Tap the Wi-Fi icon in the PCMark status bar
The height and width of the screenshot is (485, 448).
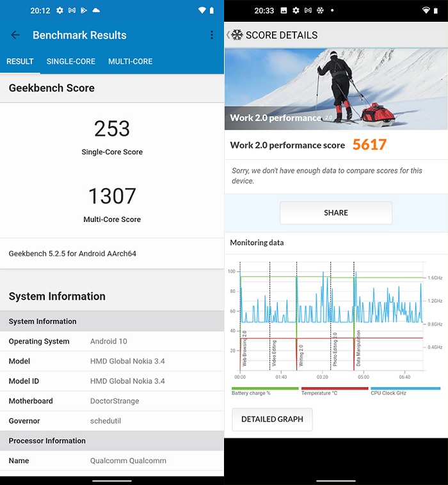pos(426,10)
